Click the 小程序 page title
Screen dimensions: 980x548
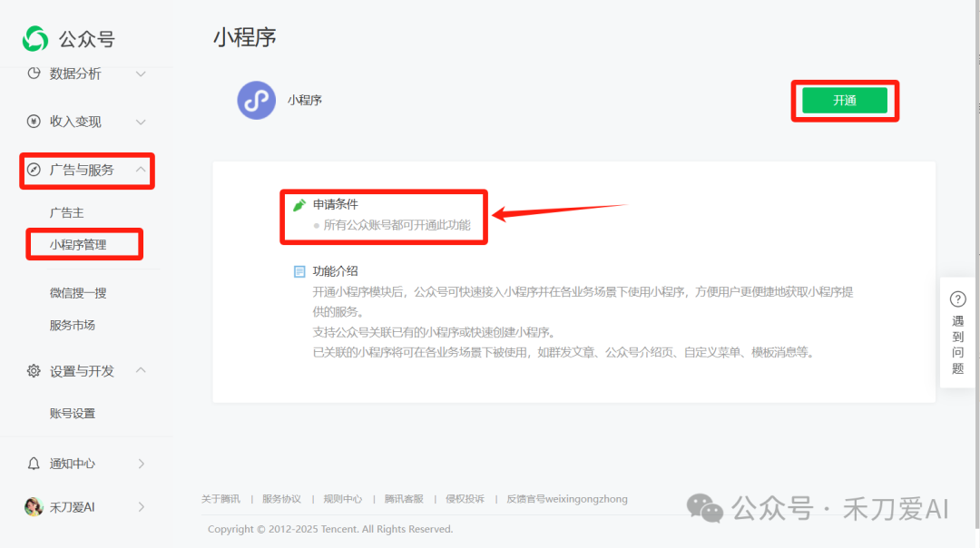click(244, 37)
